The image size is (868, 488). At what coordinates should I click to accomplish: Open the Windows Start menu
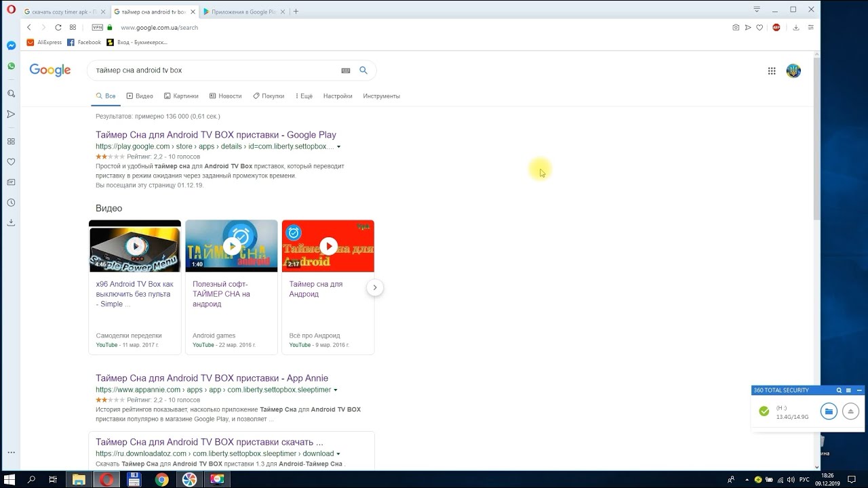pyautogui.click(x=10, y=480)
